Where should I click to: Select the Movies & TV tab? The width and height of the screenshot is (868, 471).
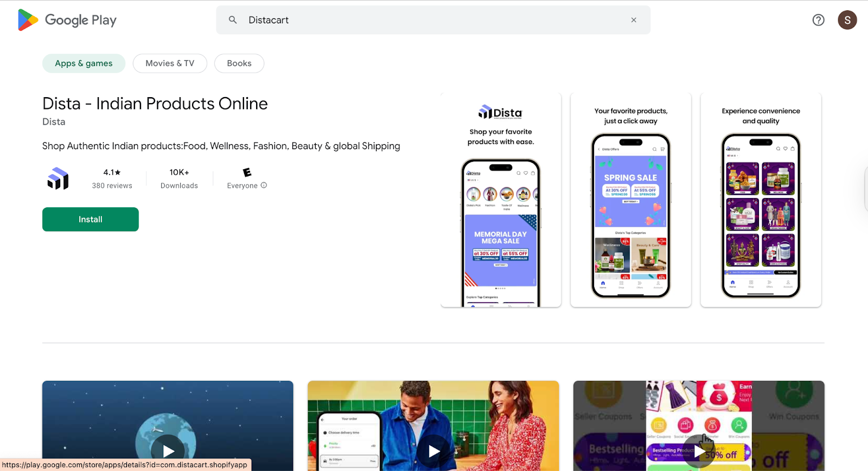(x=170, y=63)
